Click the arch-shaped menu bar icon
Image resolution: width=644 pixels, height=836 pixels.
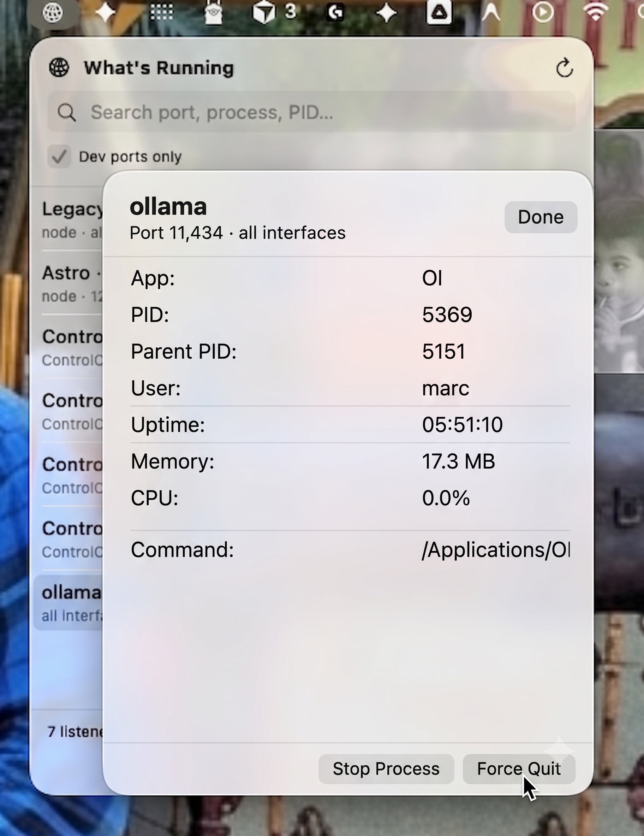[491, 13]
